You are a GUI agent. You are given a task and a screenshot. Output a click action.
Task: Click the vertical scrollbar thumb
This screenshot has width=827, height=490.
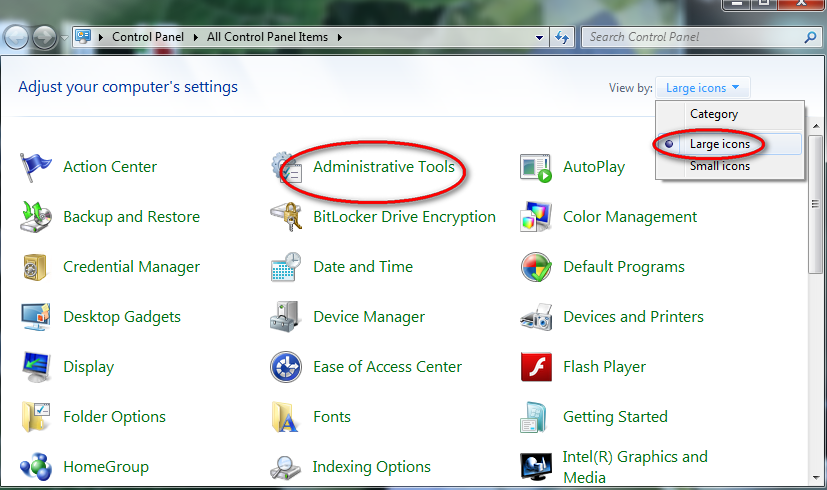pyautogui.click(x=815, y=204)
